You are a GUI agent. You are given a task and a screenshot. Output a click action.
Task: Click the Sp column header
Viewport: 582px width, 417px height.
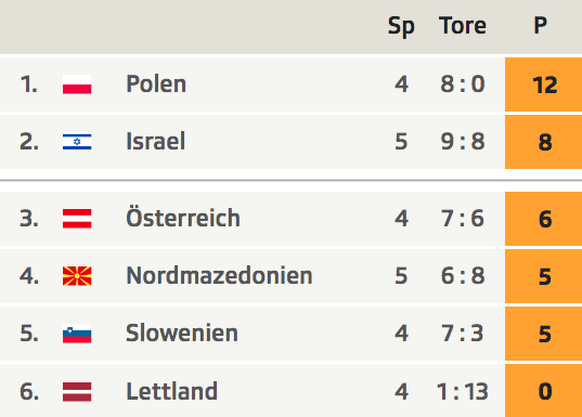coord(401,27)
